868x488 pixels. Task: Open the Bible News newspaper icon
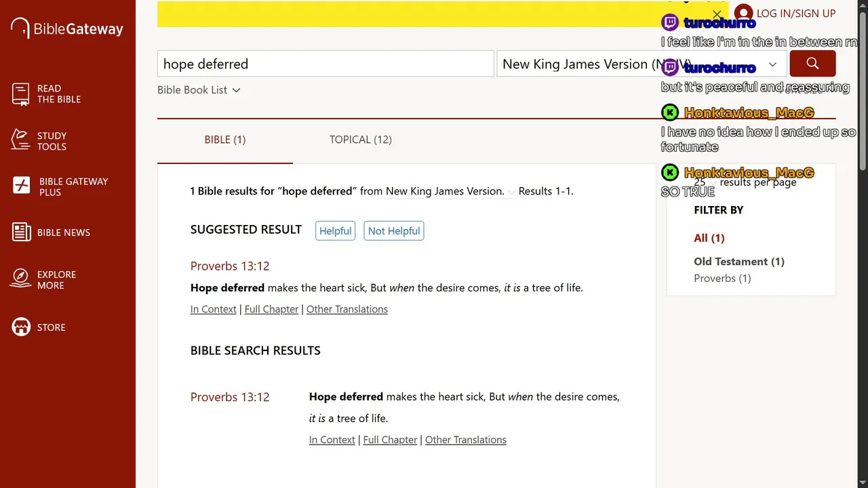(21, 232)
